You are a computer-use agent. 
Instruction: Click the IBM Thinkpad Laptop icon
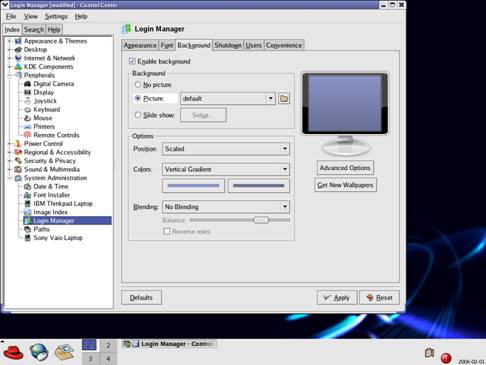[28, 203]
